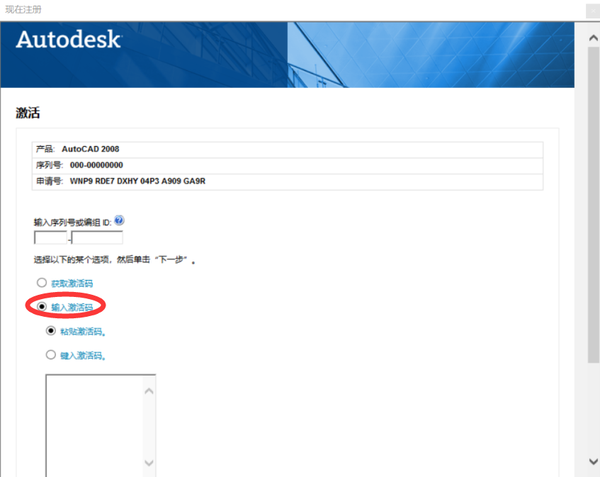Click the 输入激活码 link text

[72, 307]
